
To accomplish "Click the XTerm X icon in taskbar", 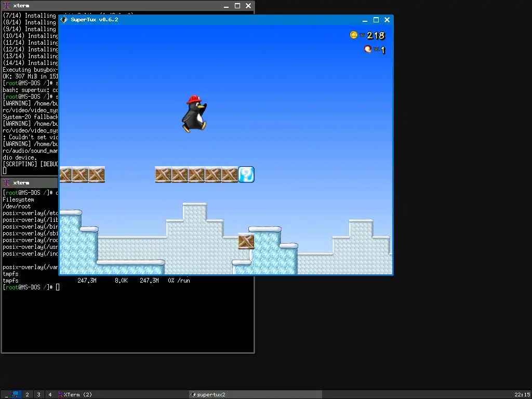I will (60, 395).
